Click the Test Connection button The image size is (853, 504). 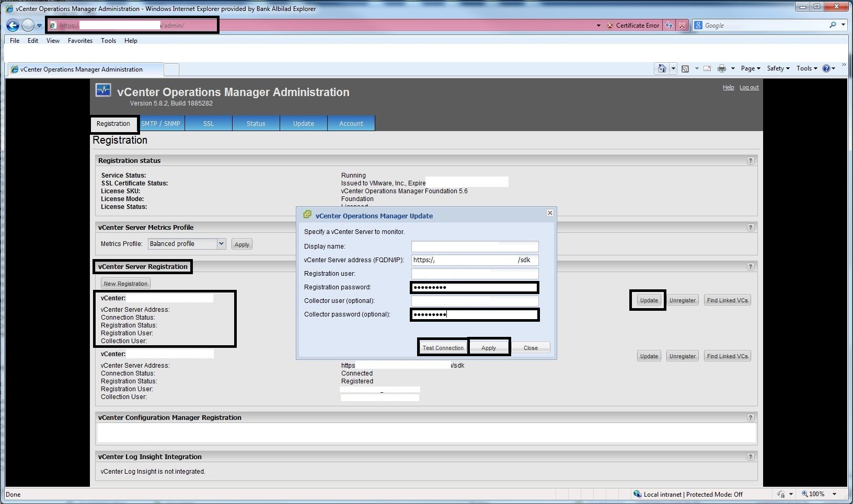pos(443,348)
